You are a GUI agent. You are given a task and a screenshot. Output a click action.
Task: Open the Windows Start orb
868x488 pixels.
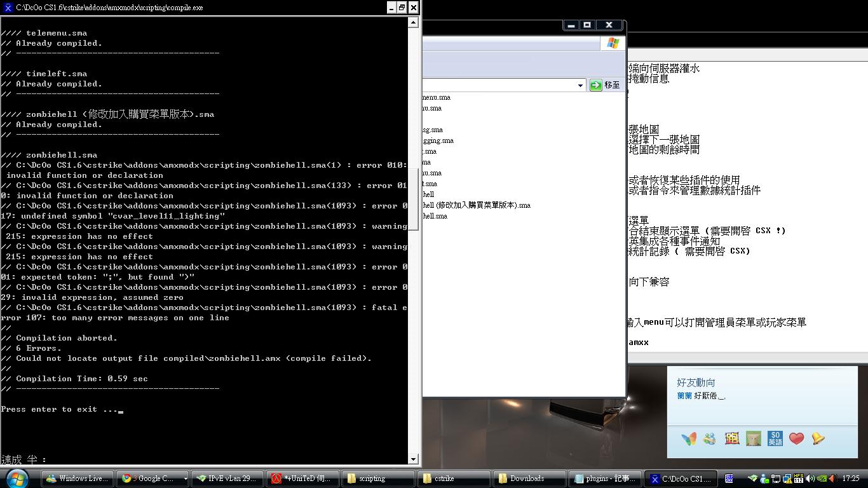tap(17, 478)
